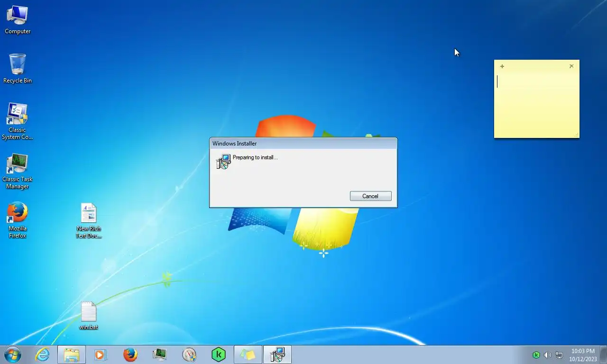Open the task manager monitor taskbar icon
The image size is (607, 364).
pyautogui.click(x=160, y=355)
